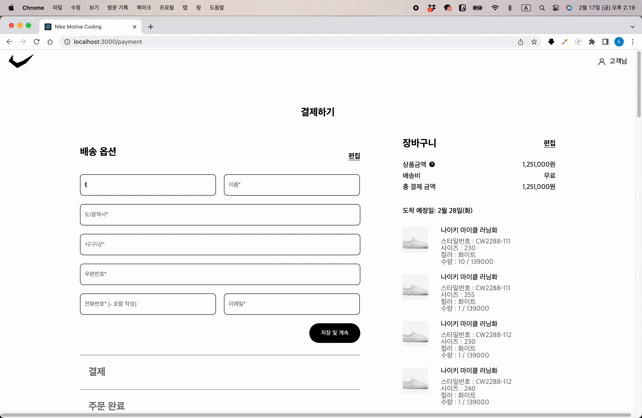Click the info icon next to 상품금액
The height and width of the screenshot is (418, 642).
pyautogui.click(x=432, y=164)
